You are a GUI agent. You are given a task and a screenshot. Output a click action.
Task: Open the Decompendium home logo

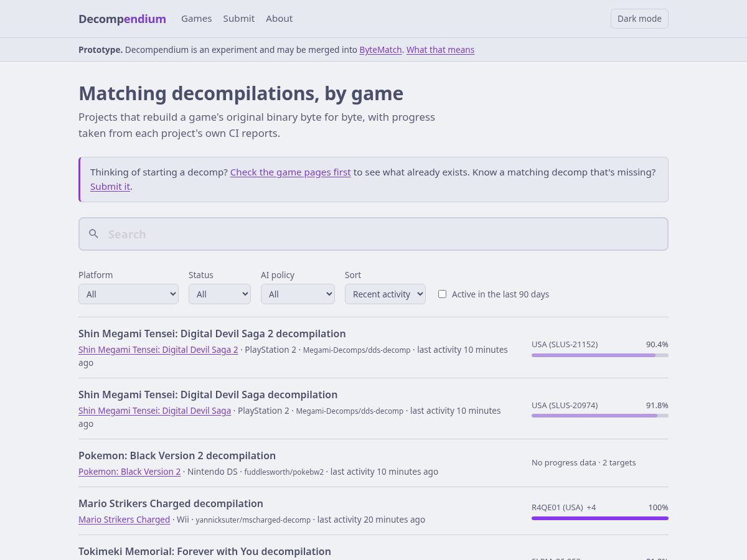(122, 19)
